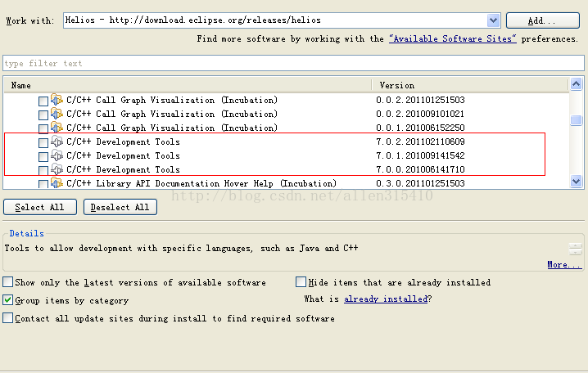Click icon of Call Graph Visualization 0.0.2.201101251503

tap(57, 100)
